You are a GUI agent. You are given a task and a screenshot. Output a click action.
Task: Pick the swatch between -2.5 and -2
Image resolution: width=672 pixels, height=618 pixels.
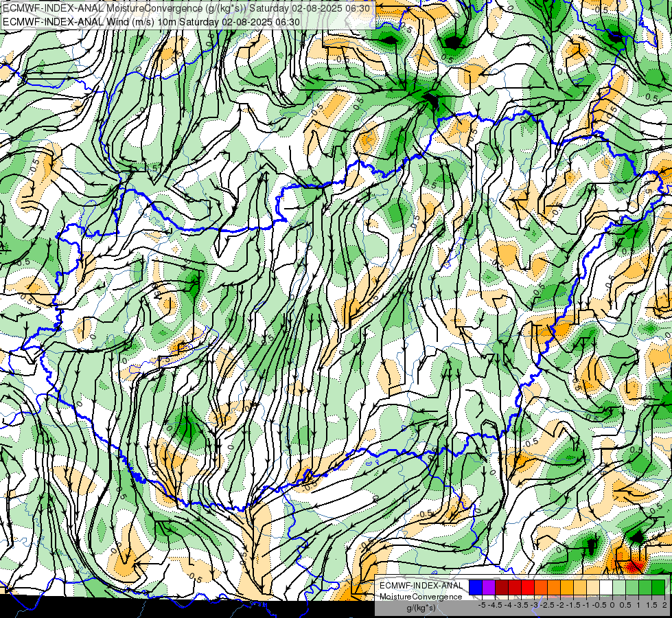pos(554,588)
